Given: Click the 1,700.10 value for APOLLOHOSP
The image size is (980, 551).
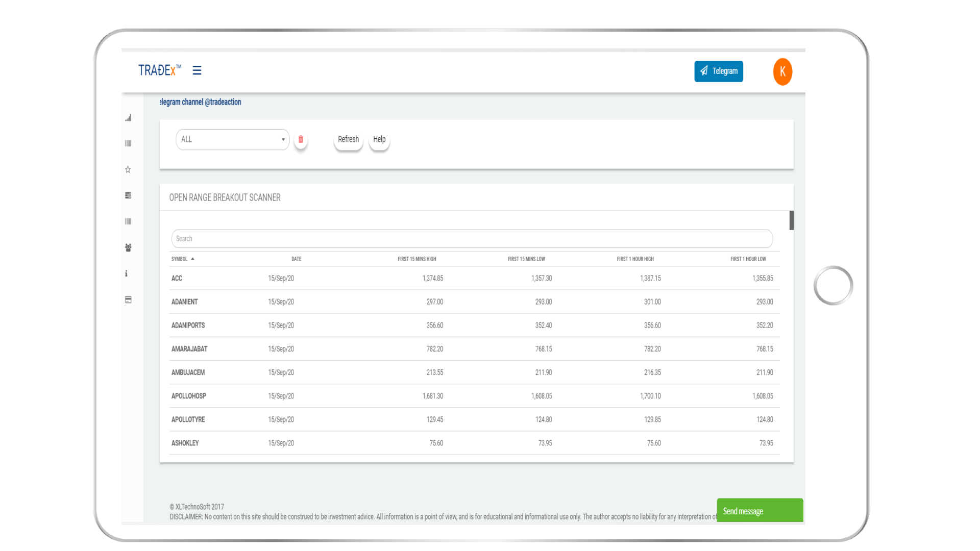Looking at the screenshot, I should 650,396.
